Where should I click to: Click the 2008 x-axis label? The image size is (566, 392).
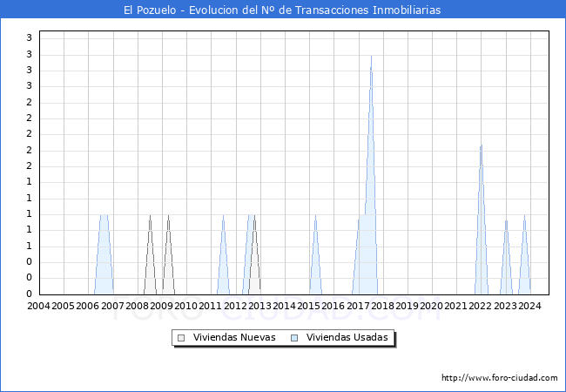pyautogui.click(x=138, y=306)
